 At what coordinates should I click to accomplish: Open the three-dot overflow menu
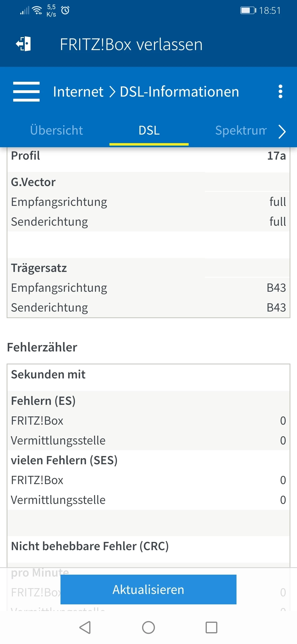(x=280, y=92)
